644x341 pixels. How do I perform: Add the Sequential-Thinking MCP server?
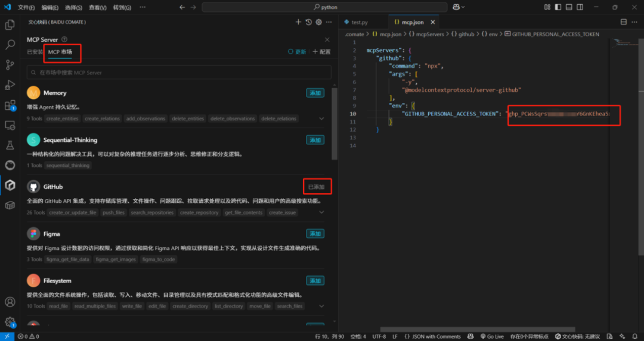click(x=315, y=140)
